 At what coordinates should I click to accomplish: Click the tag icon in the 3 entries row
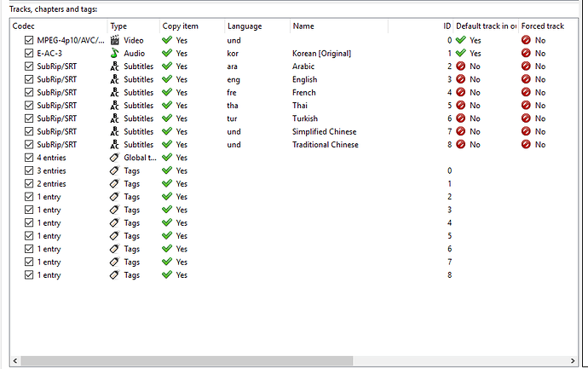point(115,170)
